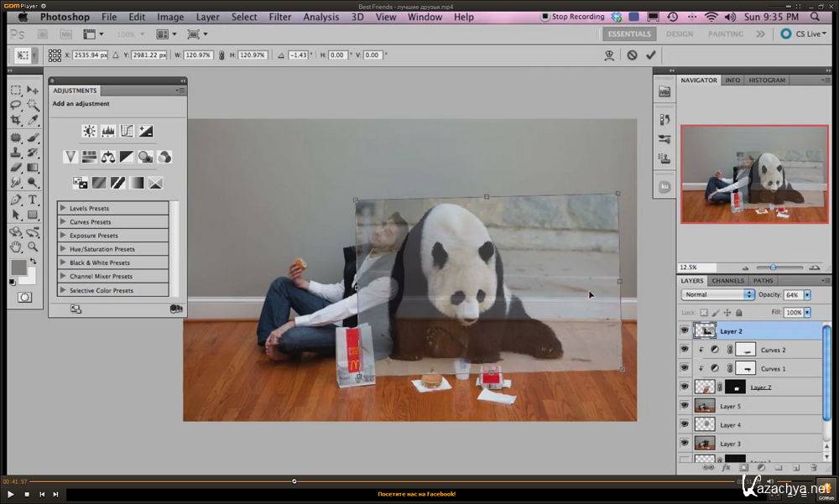Open the Filter menu
Image resolution: width=839 pixels, height=504 pixels.
[280, 17]
